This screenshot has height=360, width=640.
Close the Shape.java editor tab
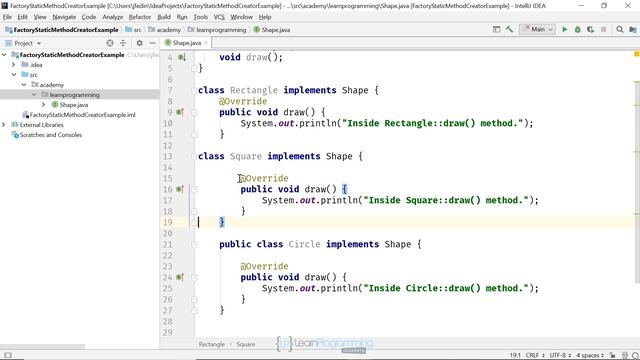206,43
